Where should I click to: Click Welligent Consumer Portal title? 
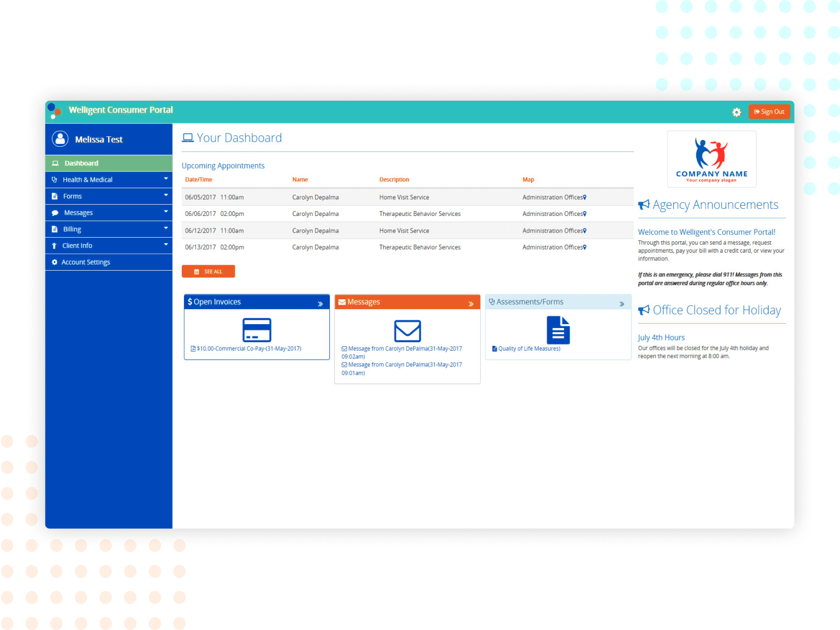[x=121, y=110]
